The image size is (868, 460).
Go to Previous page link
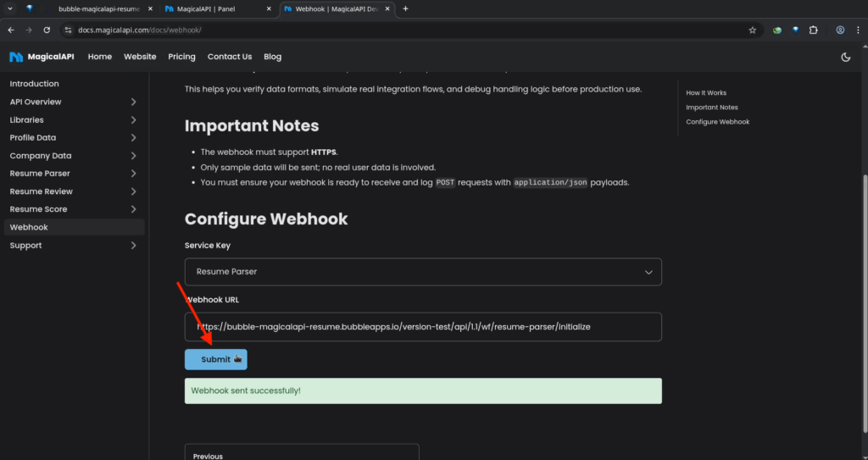302,452
